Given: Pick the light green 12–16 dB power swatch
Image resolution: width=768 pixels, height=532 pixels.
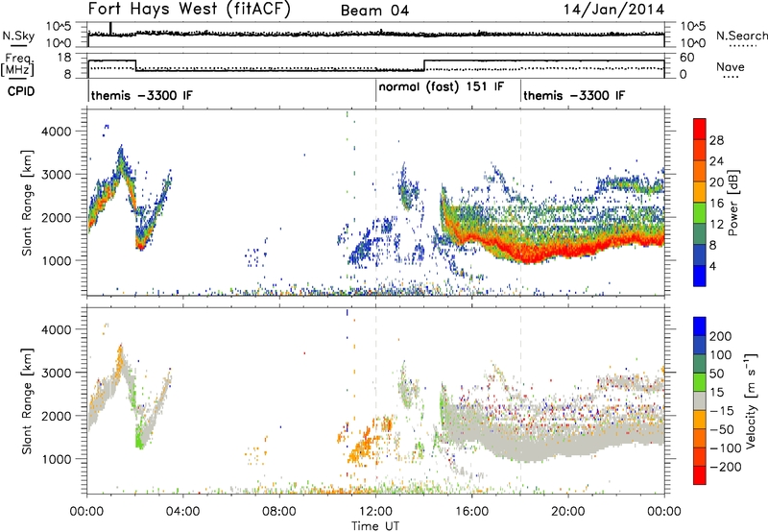Looking at the screenshot, I should click(700, 212).
